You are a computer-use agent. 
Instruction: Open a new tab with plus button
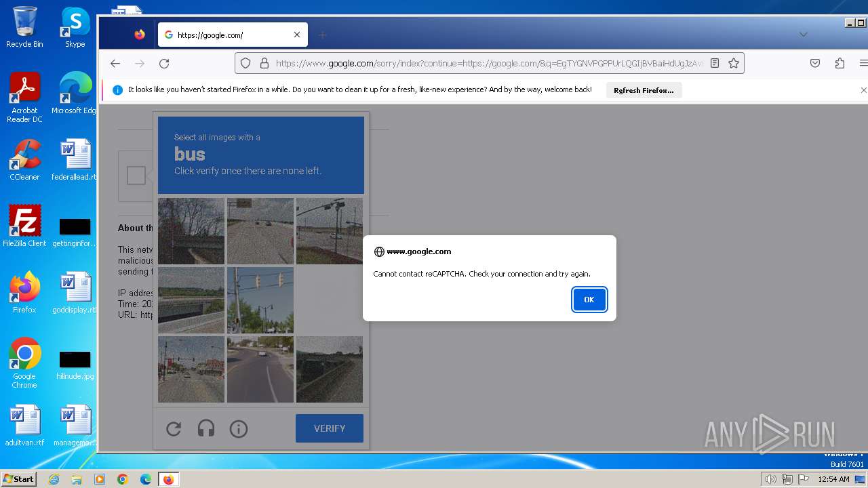(323, 35)
